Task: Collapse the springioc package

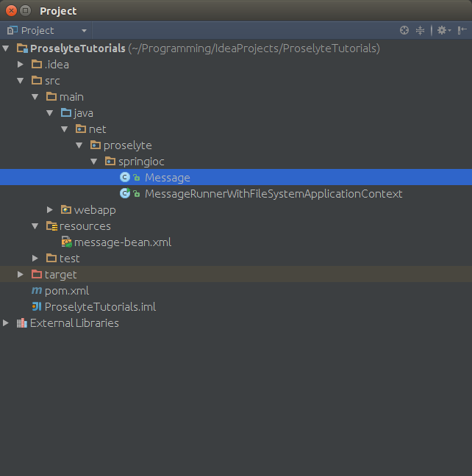Action: [x=94, y=162]
